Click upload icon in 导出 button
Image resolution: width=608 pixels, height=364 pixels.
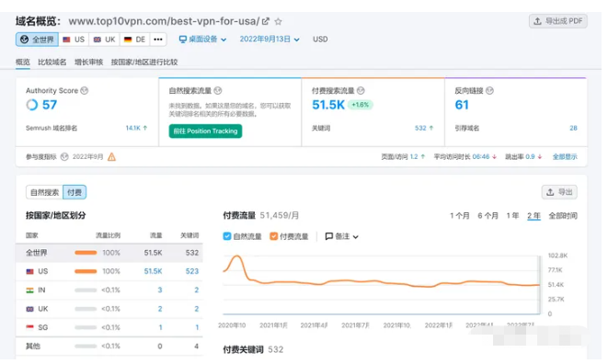click(x=550, y=192)
